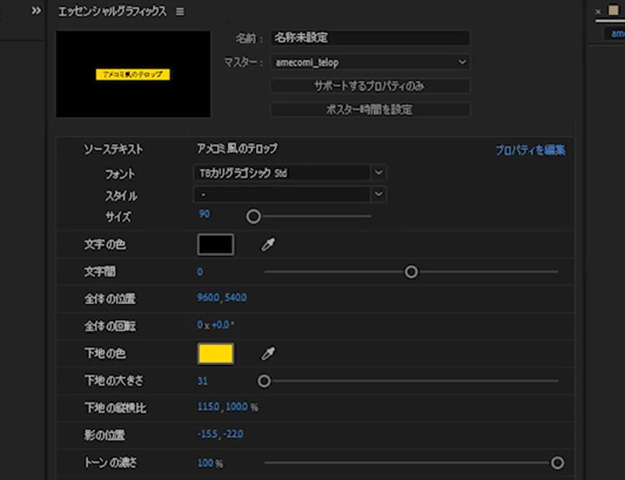
Task: Open the フォント font family dropdown
Action: [291, 172]
